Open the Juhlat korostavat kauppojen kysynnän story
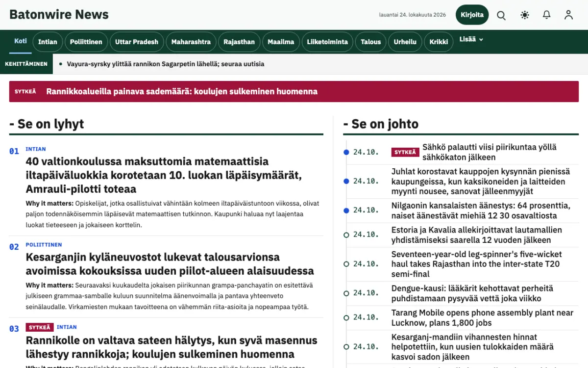The width and height of the screenshot is (588, 368). click(481, 181)
